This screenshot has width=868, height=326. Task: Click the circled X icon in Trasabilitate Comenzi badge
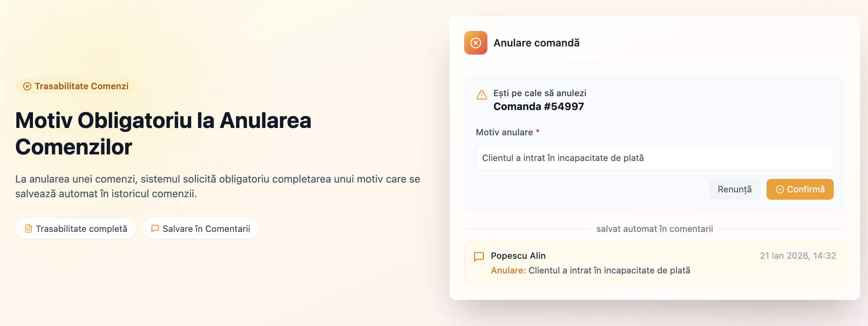(x=27, y=86)
